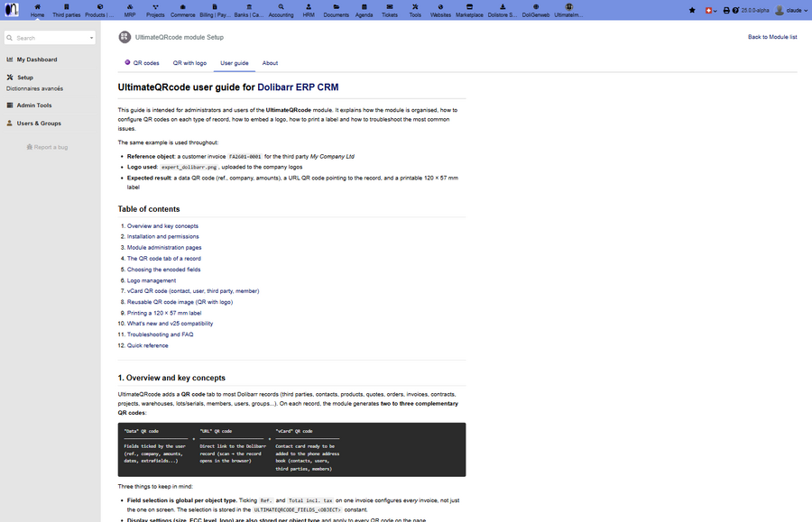Open Admin Tools in the sidebar
Viewport: 812px width, 522px height.
coord(33,105)
